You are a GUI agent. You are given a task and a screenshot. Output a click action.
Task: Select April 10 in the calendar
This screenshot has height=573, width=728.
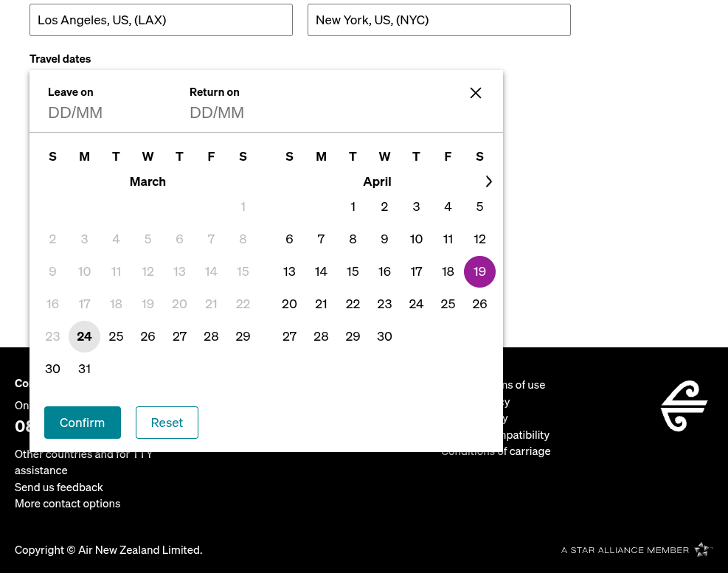click(417, 239)
